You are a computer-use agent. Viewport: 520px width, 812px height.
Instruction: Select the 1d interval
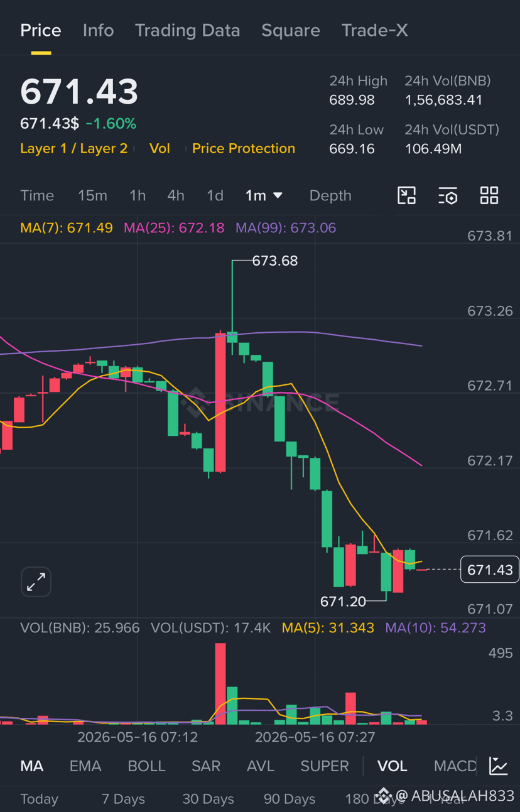click(215, 195)
